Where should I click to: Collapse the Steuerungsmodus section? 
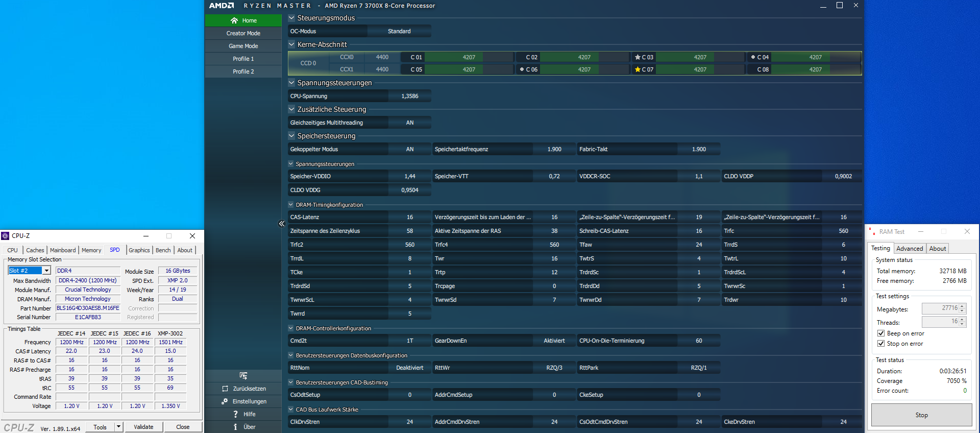click(x=291, y=18)
